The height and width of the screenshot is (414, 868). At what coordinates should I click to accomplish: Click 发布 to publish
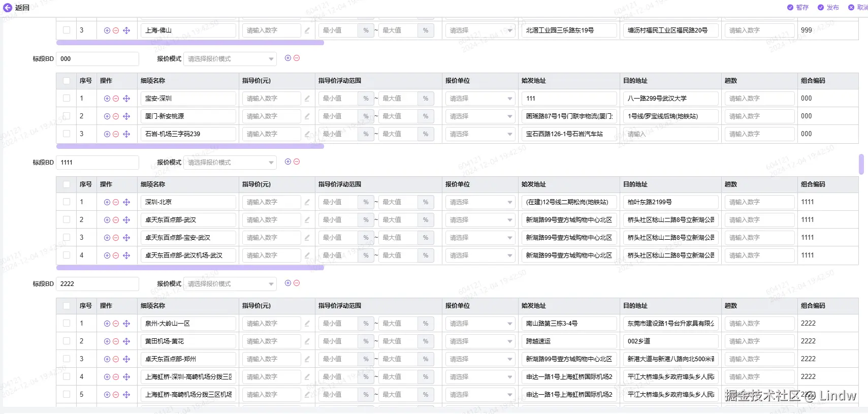(x=828, y=8)
